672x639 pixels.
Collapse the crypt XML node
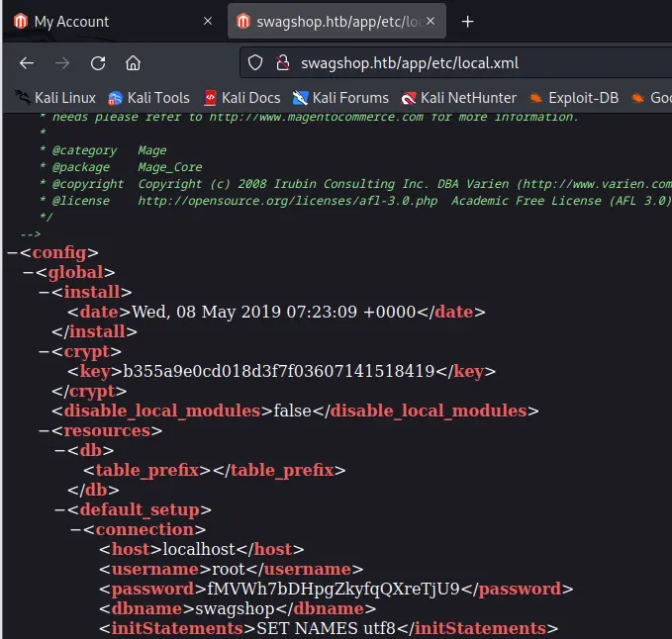coord(45,351)
